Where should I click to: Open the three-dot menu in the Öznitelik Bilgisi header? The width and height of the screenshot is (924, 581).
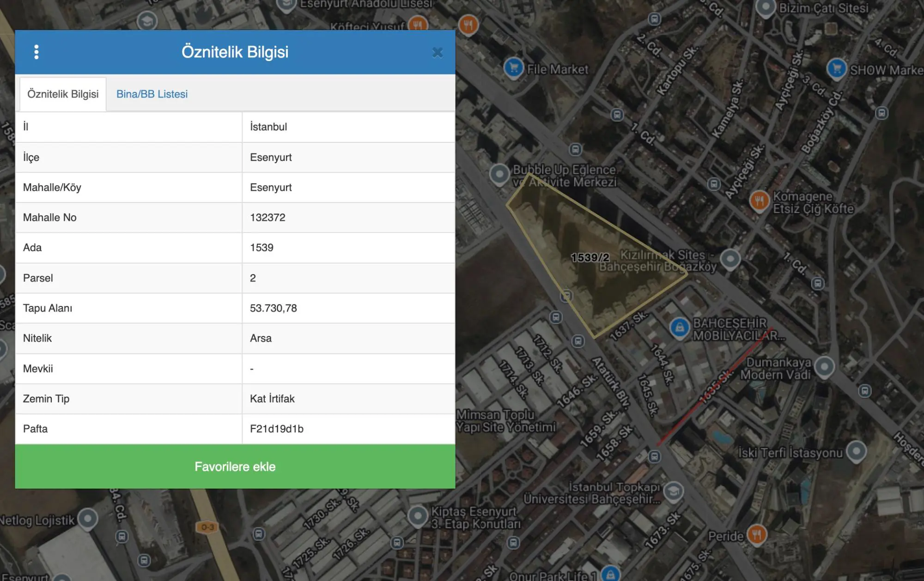(x=36, y=52)
